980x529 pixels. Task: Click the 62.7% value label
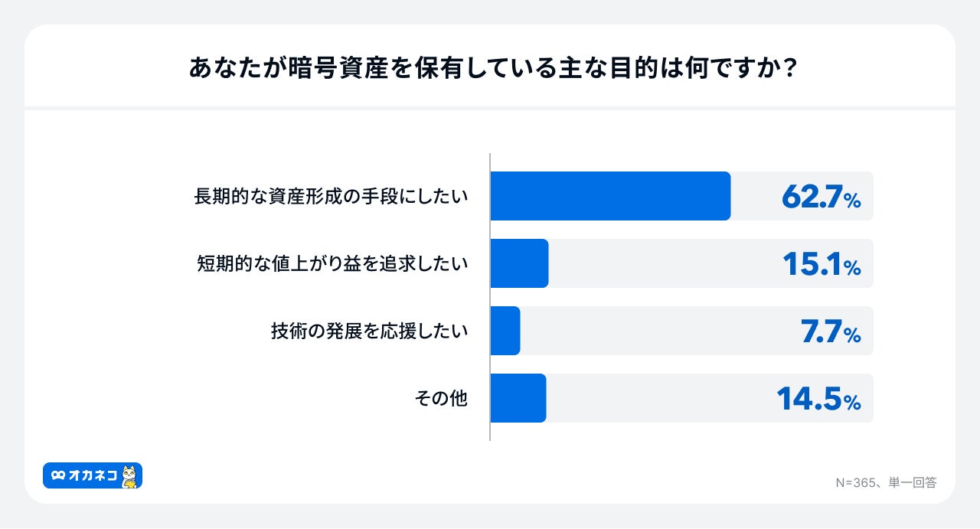pos(821,198)
